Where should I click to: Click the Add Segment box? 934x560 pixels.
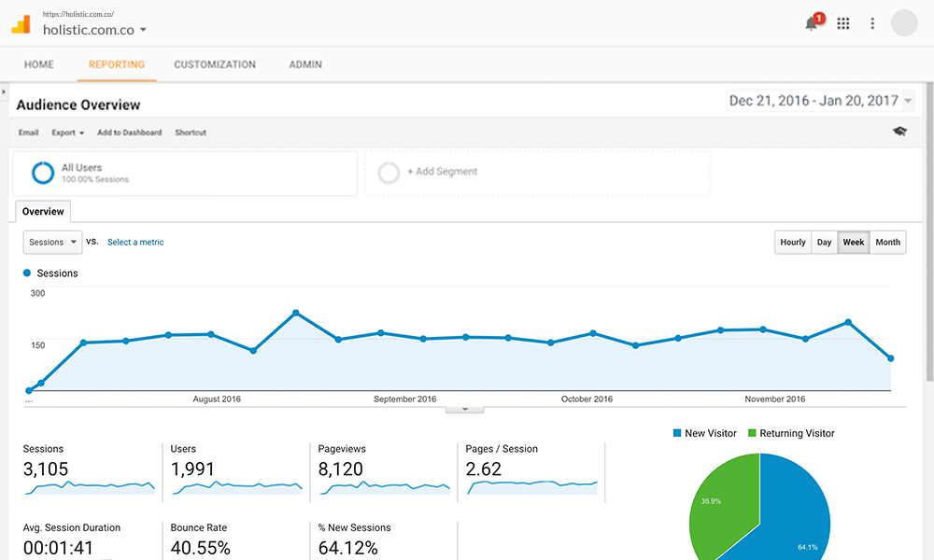click(x=537, y=173)
